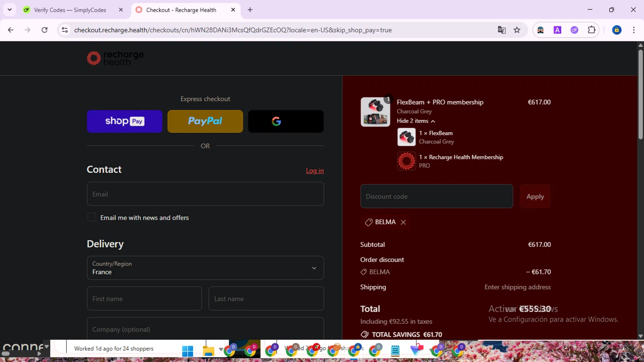The width and height of the screenshot is (644, 362).
Task: Click the Email input field
Action: coord(205,194)
